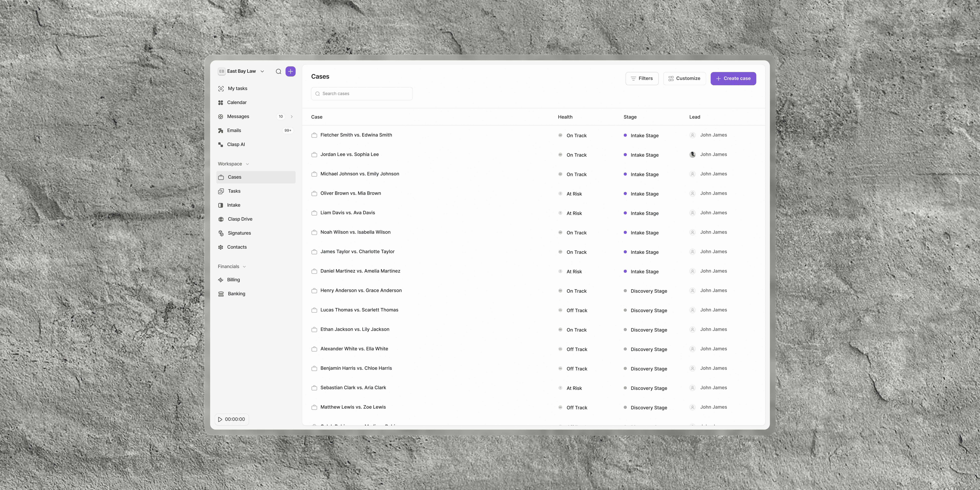
Task: Open the Calendar sidebar item
Action: 237,102
